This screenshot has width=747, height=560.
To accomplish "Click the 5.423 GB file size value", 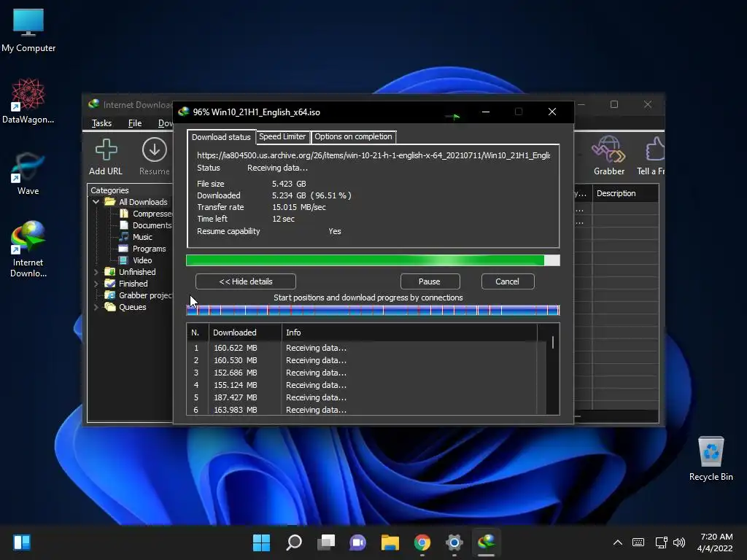I will tap(289, 184).
